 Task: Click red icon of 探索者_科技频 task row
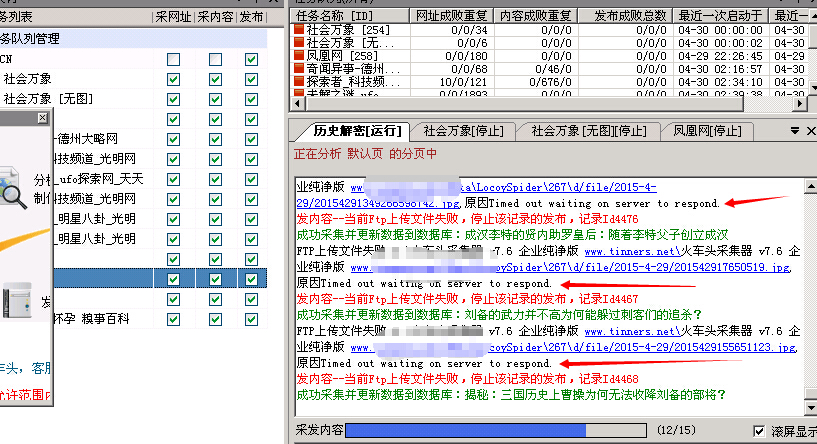(x=298, y=83)
